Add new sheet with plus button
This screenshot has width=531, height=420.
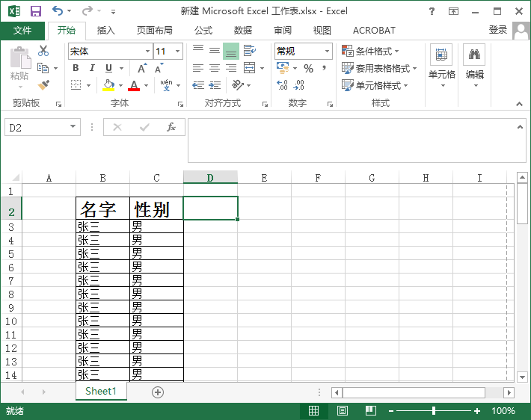coord(158,392)
